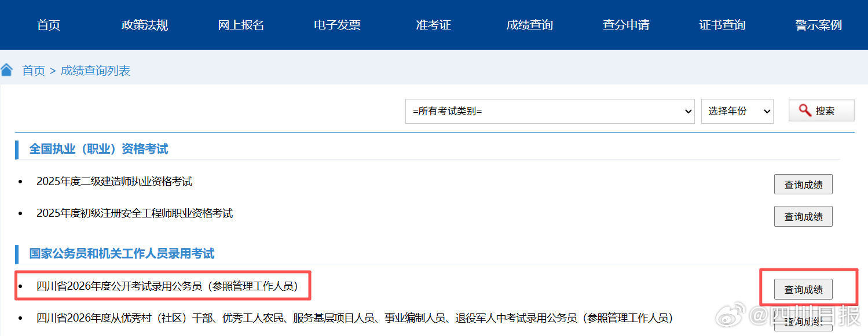Open the 选择年份 year dropdown

(x=737, y=111)
